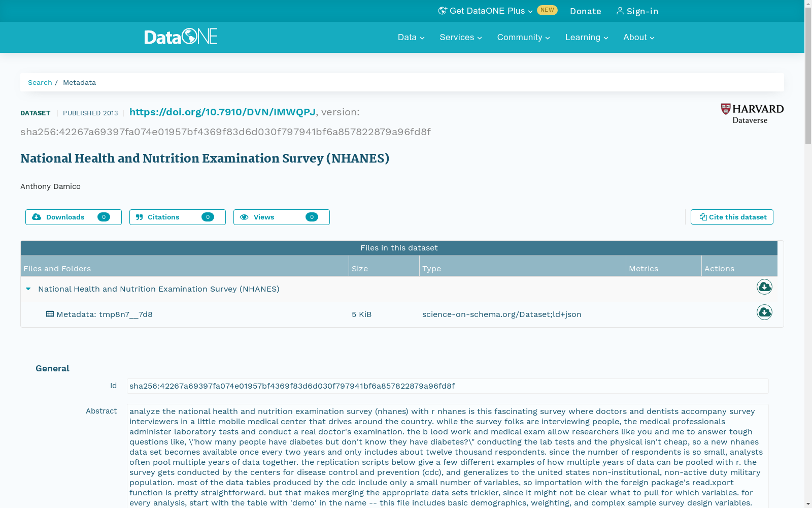Click the science-on-schema.org/Dataset;ld+json type cell
The height and width of the screenshot is (508, 812).
click(x=502, y=314)
